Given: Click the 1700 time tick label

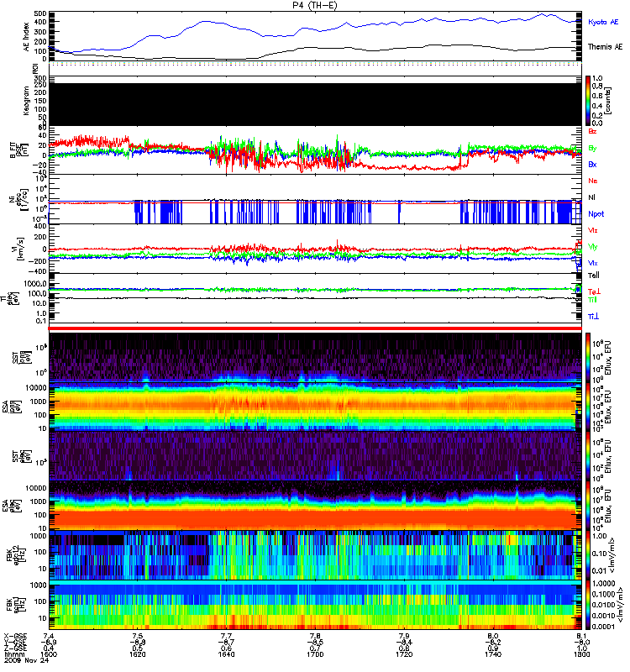Looking at the screenshot, I should 315,654.
